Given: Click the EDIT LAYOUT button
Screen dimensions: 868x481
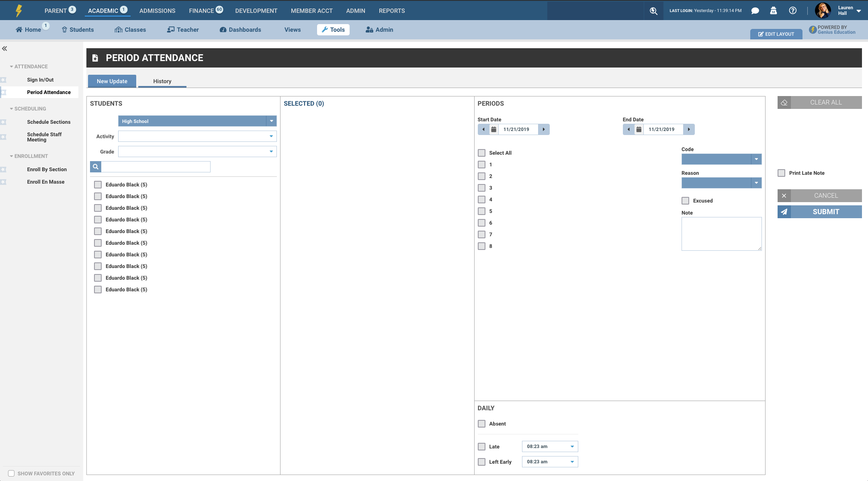Looking at the screenshot, I should [776, 34].
